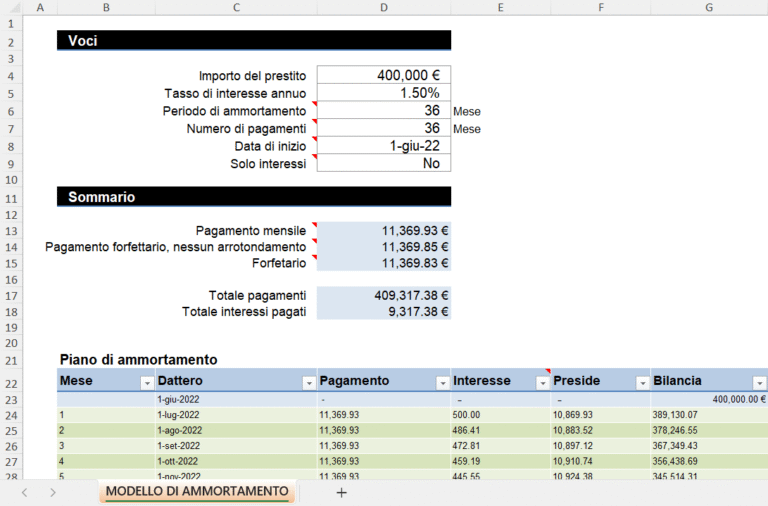Viewport: 768px width, 506px height.
Task: Select the interest cell 500.00
Action: pyautogui.click(x=501, y=415)
